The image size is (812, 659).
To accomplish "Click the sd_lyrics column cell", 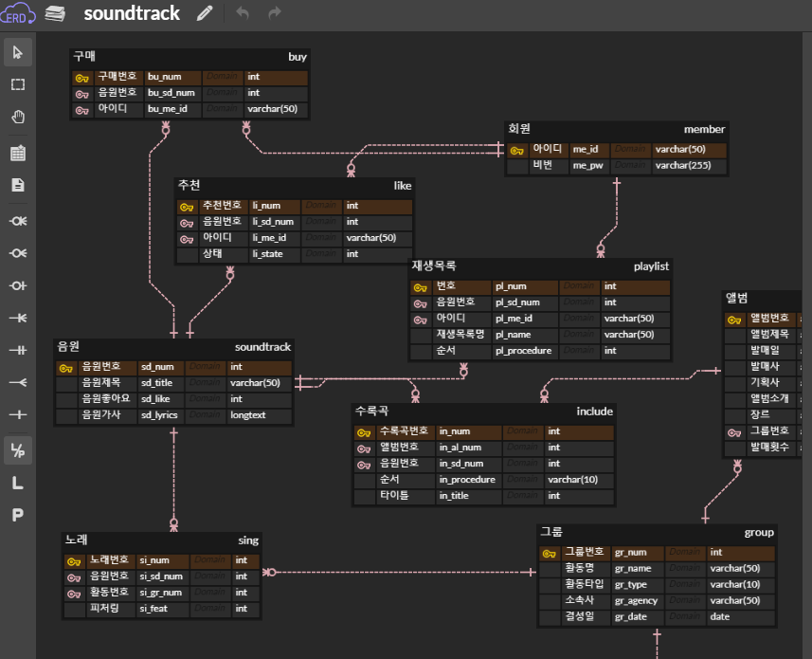I will (161, 415).
